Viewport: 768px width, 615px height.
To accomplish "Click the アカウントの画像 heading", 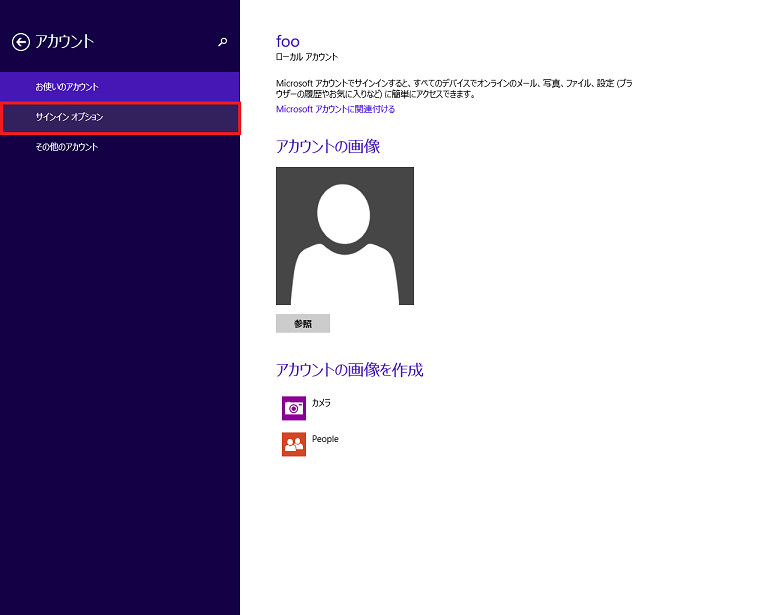I will [327, 146].
